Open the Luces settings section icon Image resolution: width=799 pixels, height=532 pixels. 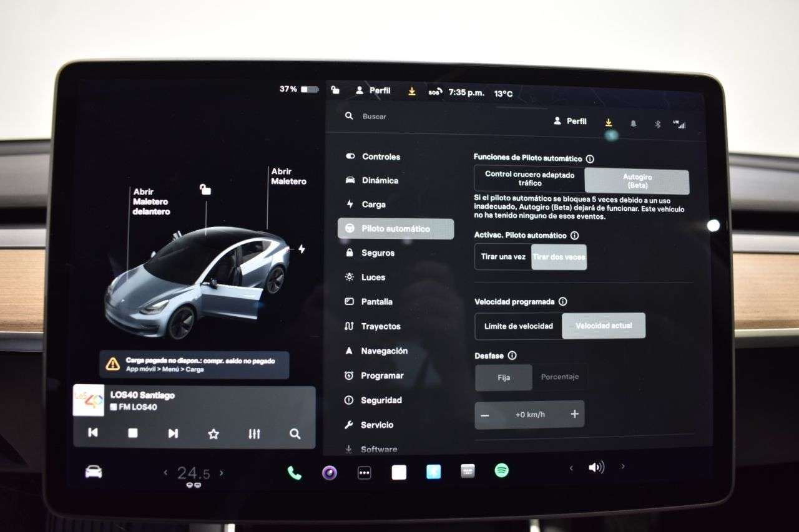(x=351, y=277)
